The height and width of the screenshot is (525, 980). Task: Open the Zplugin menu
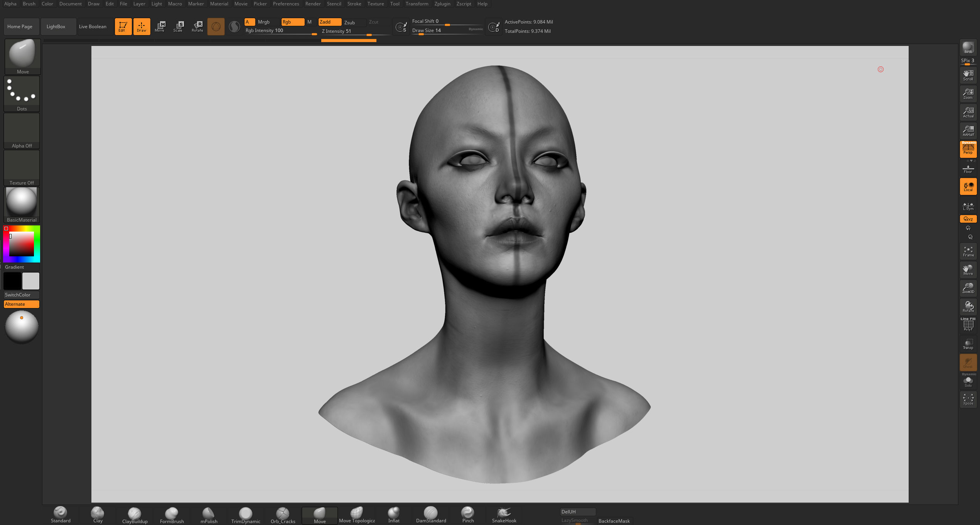pos(442,4)
